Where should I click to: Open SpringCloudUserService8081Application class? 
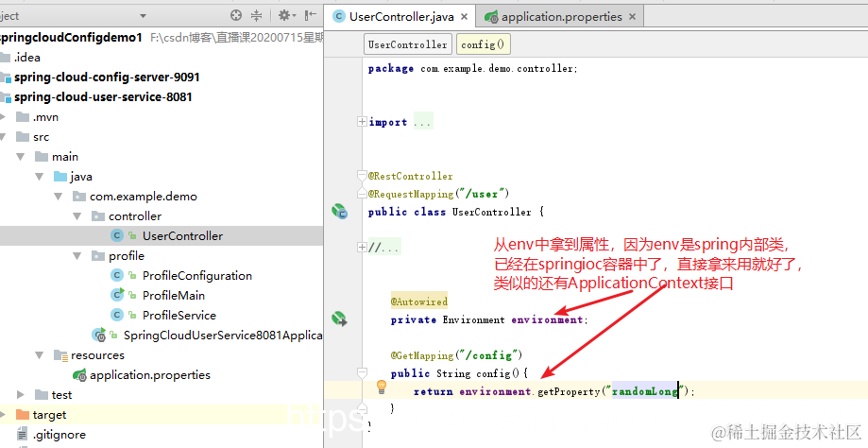pyautogui.click(x=223, y=336)
